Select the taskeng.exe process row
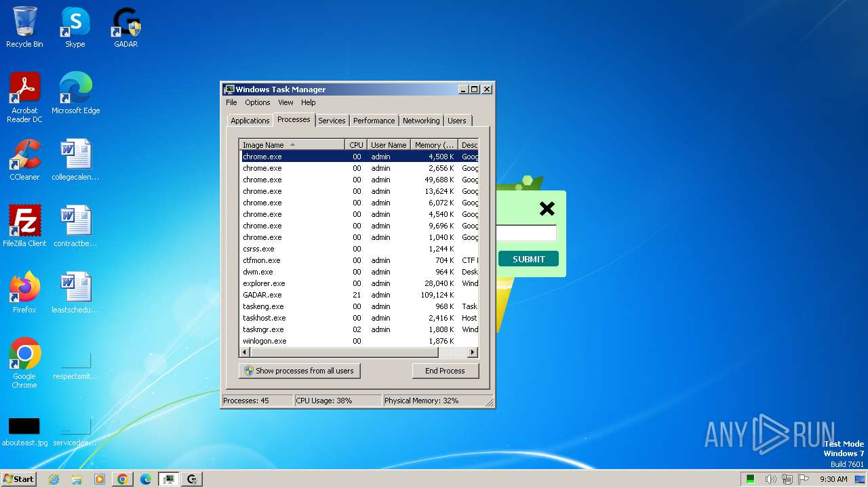 (x=359, y=306)
